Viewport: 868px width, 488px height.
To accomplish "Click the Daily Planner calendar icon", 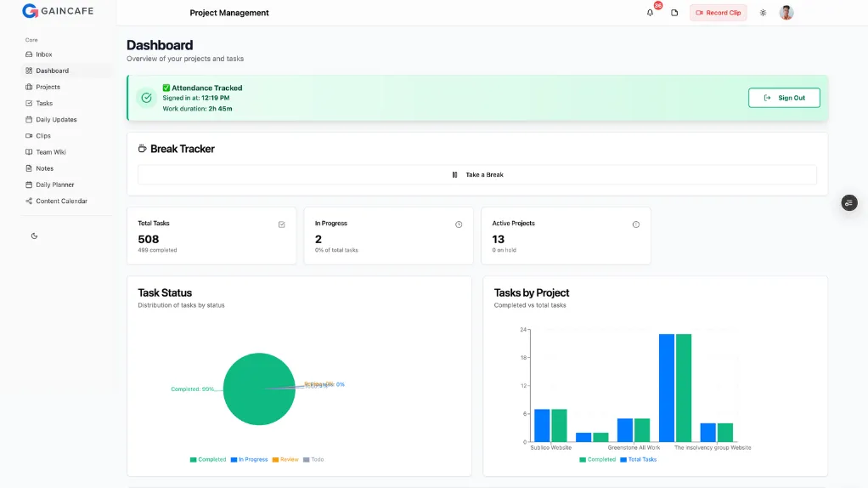I will coord(29,184).
